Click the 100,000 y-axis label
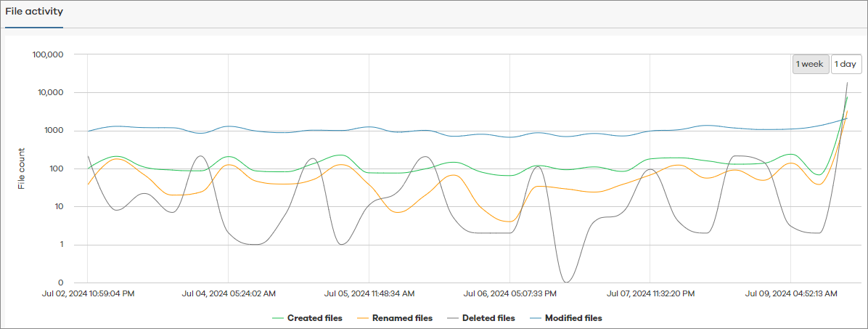 pyautogui.click(x=49, y=55)
